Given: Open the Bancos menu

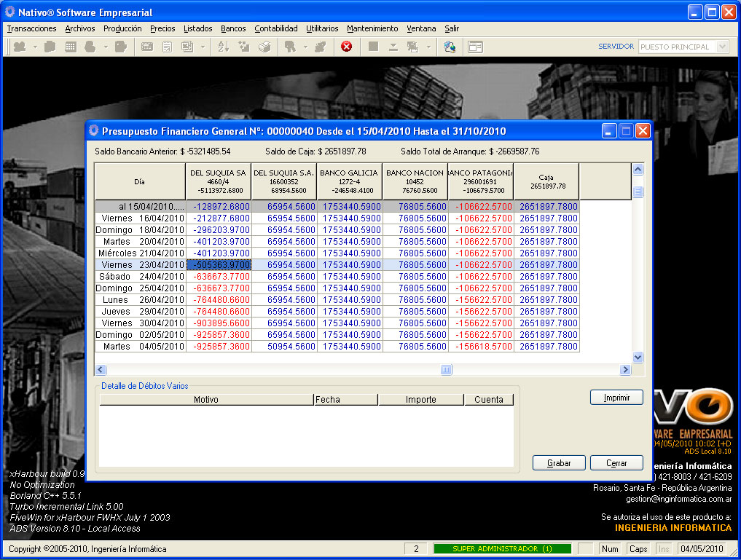Looking at the screenshot, I should [x=233, y=28].
